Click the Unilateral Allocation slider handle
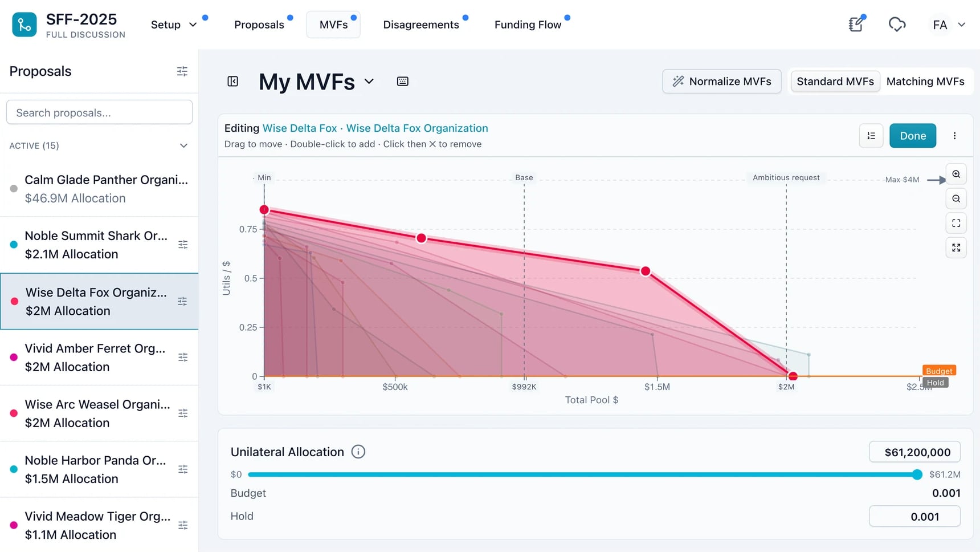980x552 pixels. tap(917, 474)
